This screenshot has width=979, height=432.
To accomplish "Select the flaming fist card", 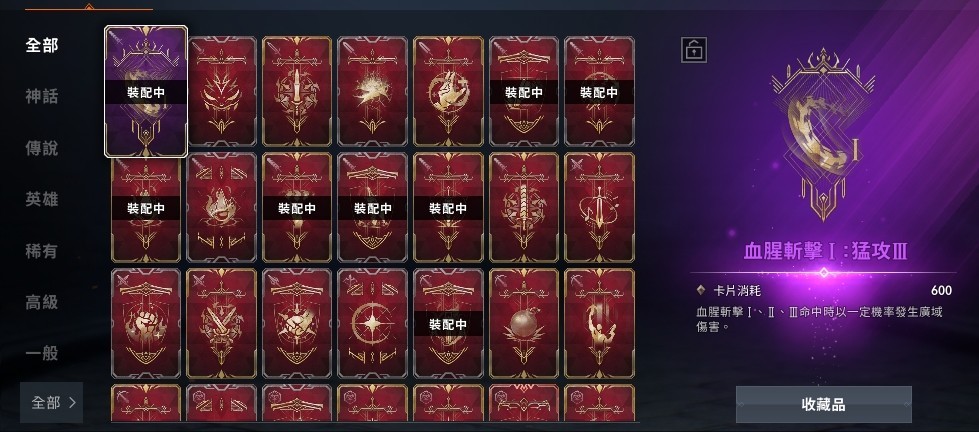I will tap(145, 323).
